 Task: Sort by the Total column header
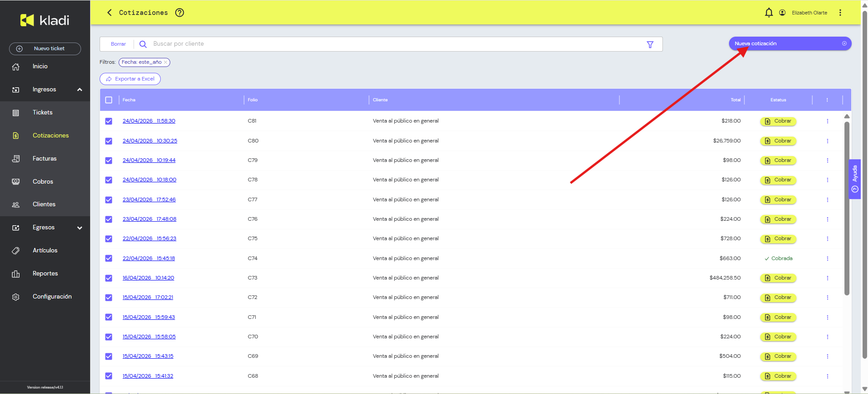735,100
